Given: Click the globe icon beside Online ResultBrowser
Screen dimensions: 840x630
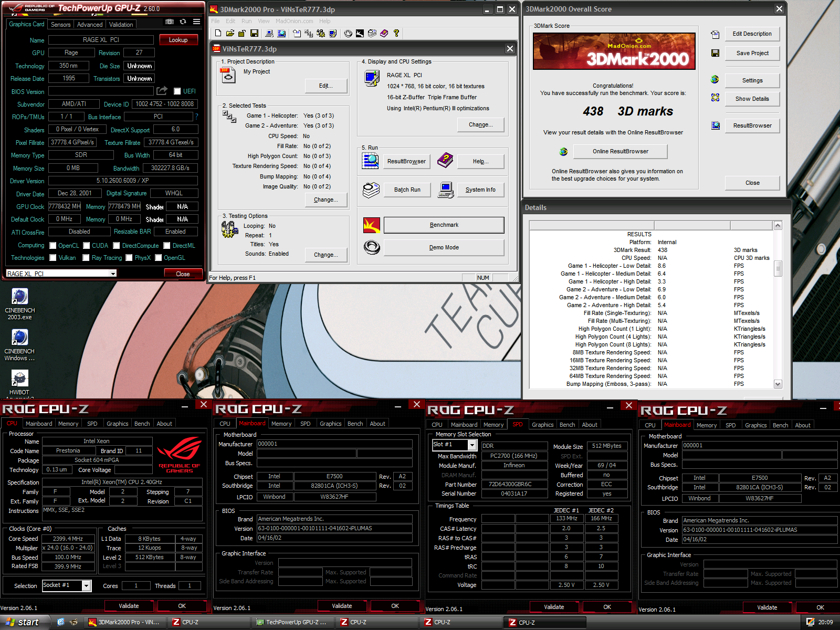Looking at the screenshot, I should pyautogui.click(x=563, y=151).
